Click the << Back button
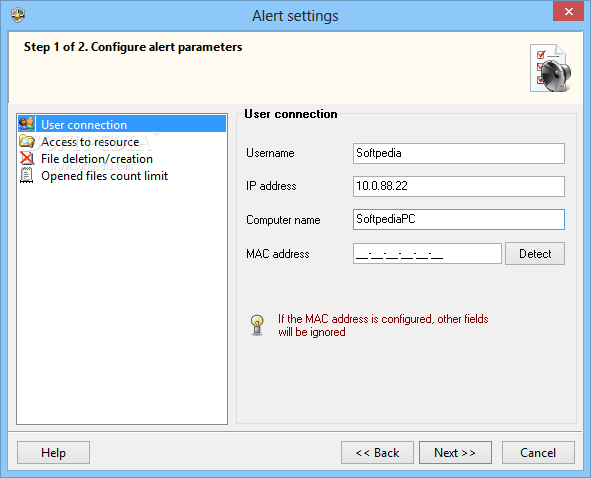Image resolution: width=591 pixels, height=478 pixels. point(377,452)
